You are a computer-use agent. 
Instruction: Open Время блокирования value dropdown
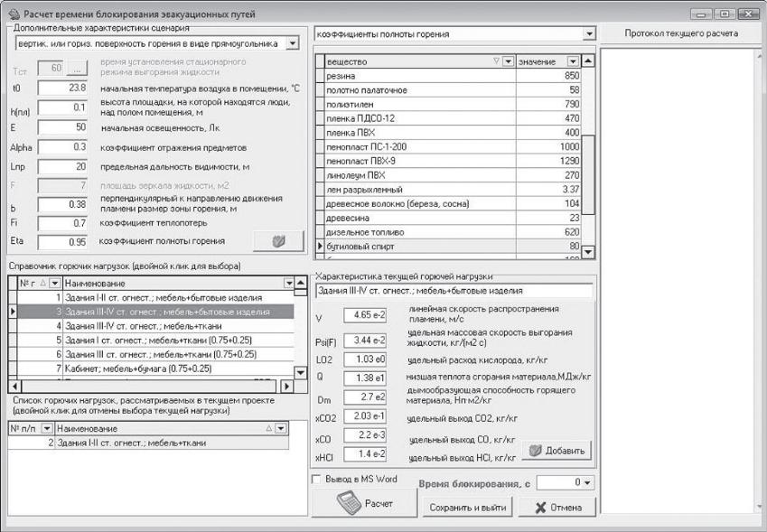(587, 482)
